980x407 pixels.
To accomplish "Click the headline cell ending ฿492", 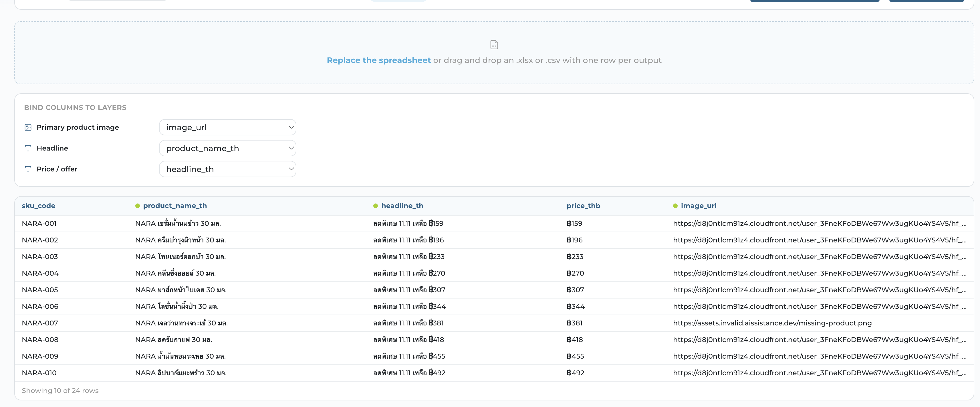I will [x=409, y=373].
